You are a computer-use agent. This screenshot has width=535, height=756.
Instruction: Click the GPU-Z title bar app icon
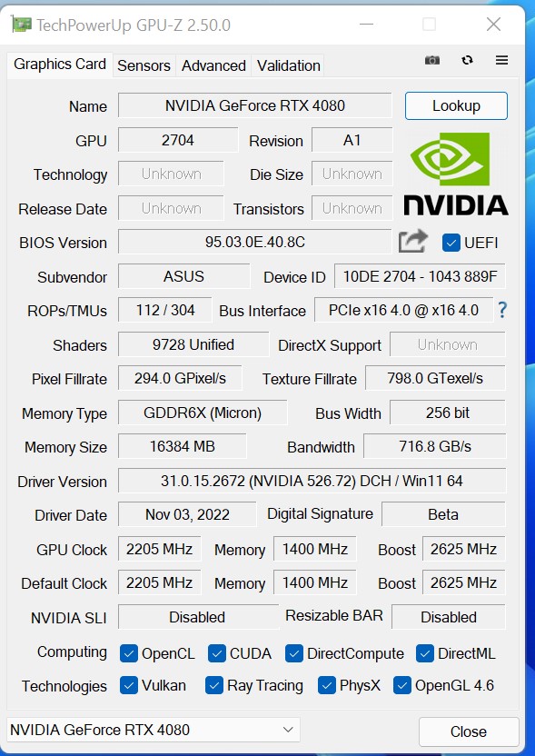coord(22,25)
